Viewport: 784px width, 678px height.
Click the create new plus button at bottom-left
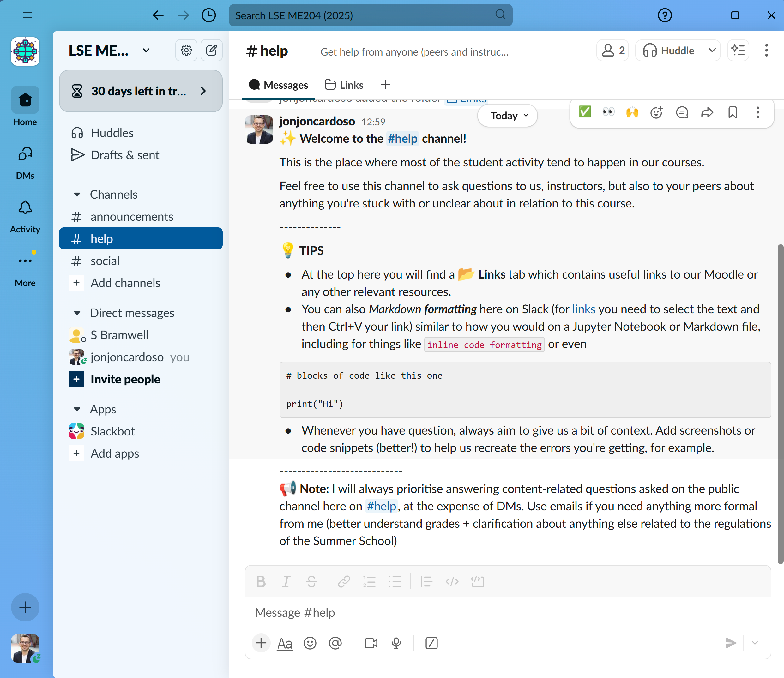pyautogui.click(x=25, y=607)
